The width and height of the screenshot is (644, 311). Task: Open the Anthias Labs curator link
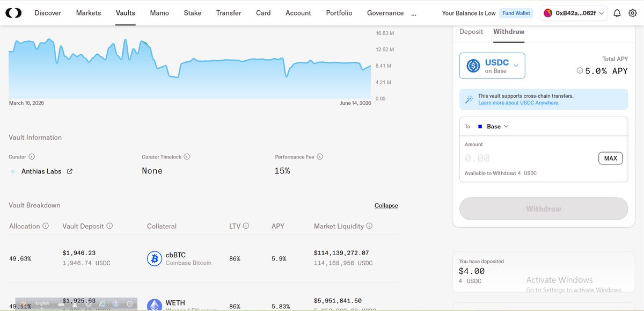tap(41, 171)
